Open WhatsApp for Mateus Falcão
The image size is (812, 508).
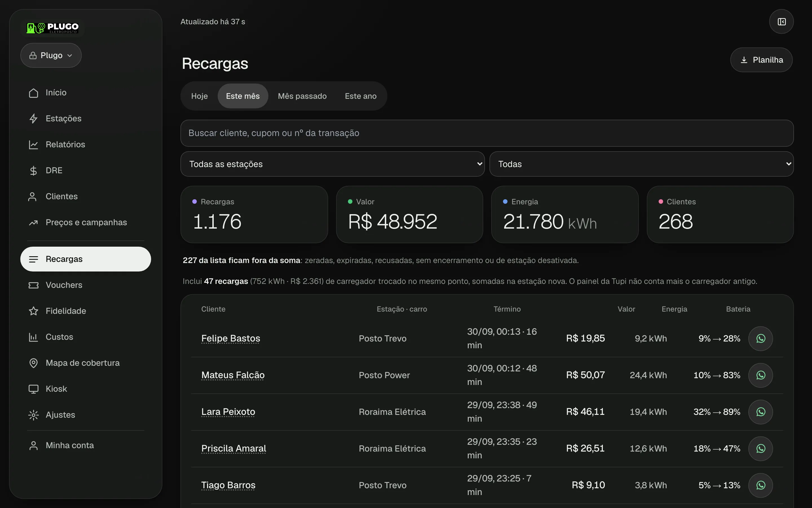coord(760,375)
